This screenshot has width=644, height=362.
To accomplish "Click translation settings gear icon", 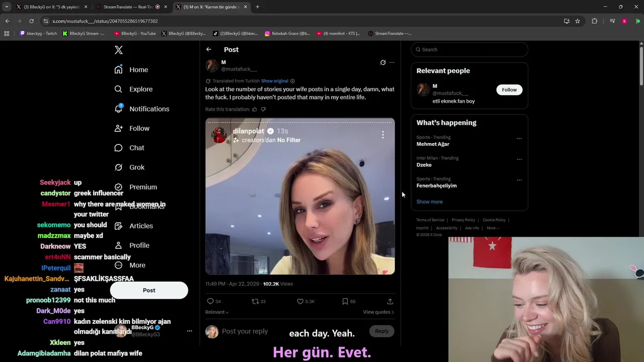I will pos(292,81).
